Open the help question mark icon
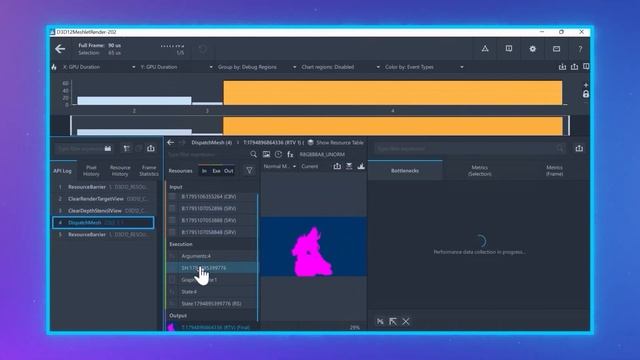 coord(580,49)
